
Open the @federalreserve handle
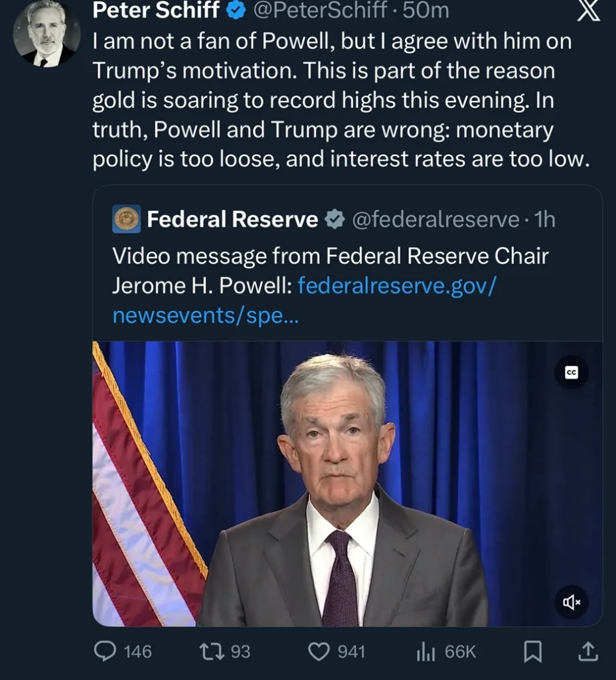(x=435, y=219)
